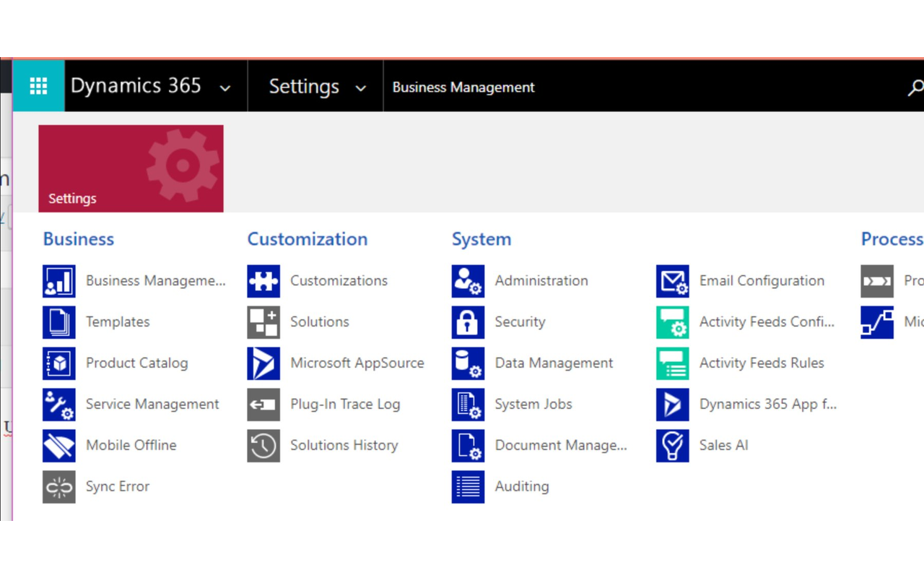This screenshot has width=924, height=578.
Task: Click the Auditing icon
Action: [468, 487]
